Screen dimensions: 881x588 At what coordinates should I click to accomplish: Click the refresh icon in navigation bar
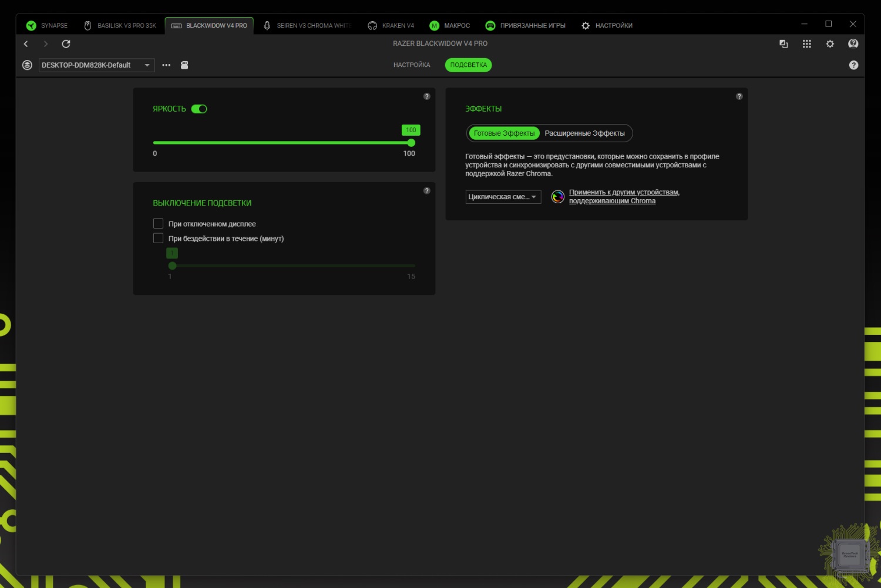click(66, 44)
